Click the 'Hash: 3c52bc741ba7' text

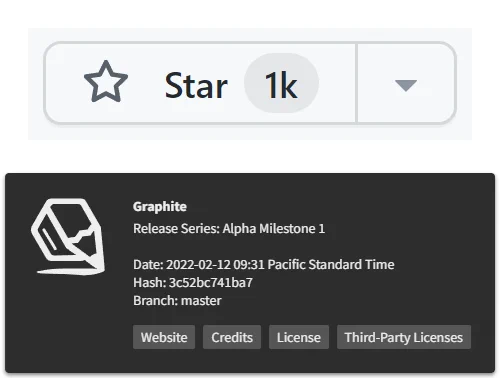(x=193, y=283)
